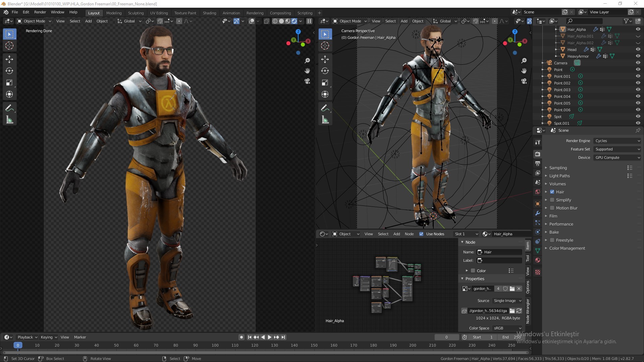This screenshot has width=644, height=362.
Task: Click the play animation button
Action: [270, 337]
